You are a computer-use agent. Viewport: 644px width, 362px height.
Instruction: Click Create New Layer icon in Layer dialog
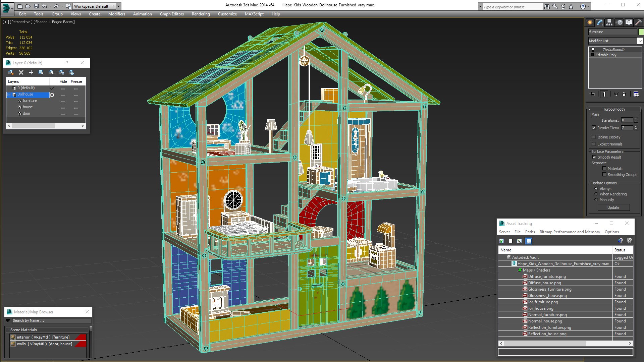pos(11,72)
